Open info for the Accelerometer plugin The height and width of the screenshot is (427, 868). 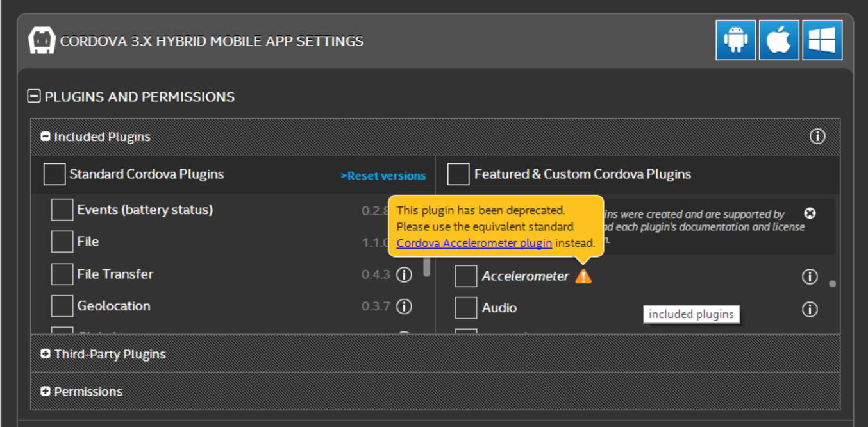810,276
